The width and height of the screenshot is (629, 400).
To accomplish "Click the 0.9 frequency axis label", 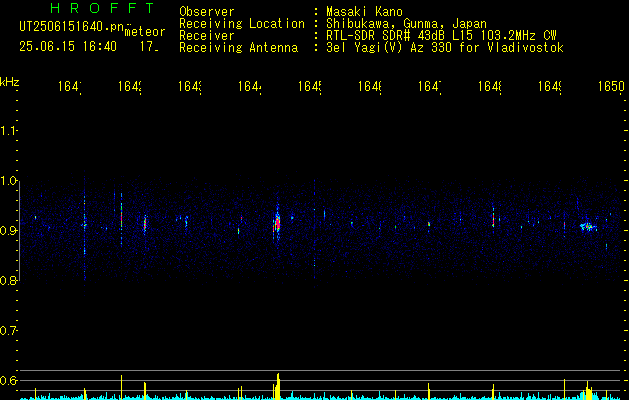I will tap(8, 231).
